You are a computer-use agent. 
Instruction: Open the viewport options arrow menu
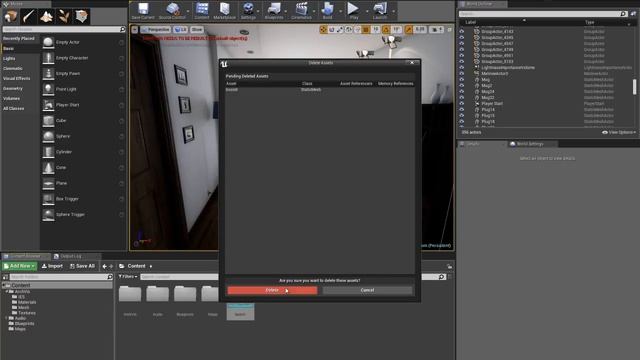(135, 29)
